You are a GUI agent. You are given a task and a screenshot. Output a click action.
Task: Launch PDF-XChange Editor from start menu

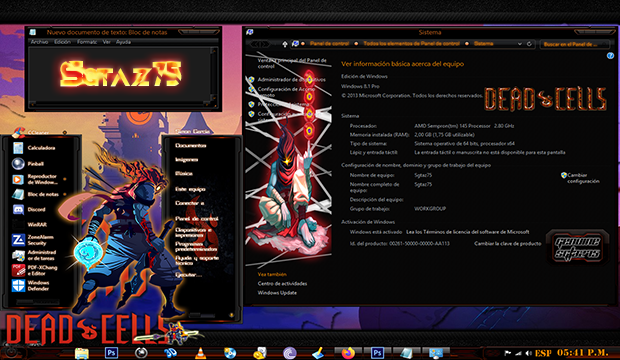tap(34, 270)
